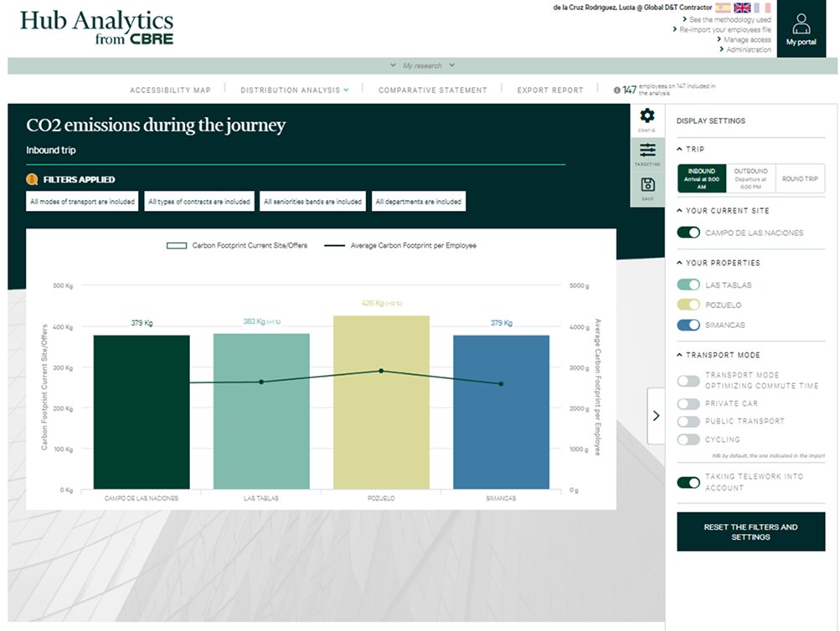Collapse the side panel with the arrow
Screen dimensions: 840x631
pos(657,416)
